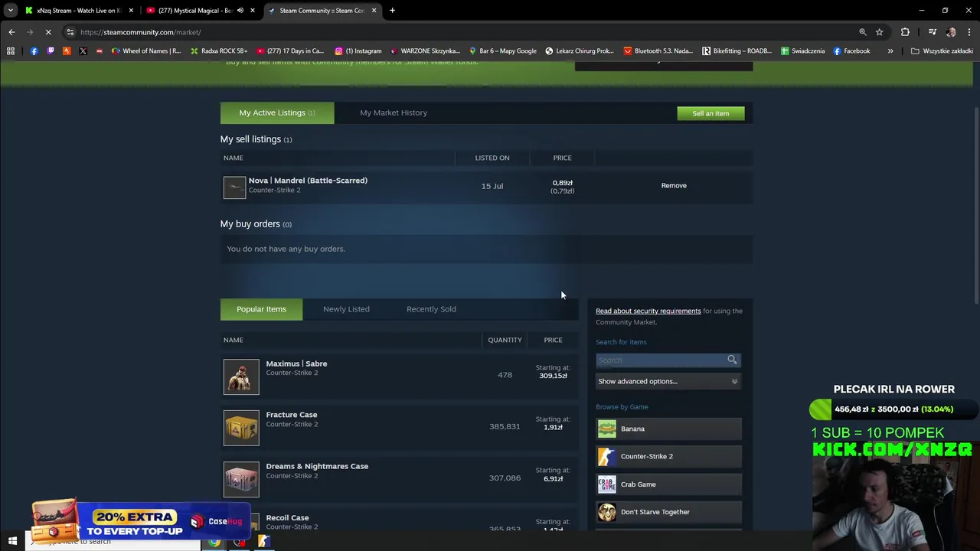Open site information icon in address bar
Screen dimensions: 980x551
70,32
